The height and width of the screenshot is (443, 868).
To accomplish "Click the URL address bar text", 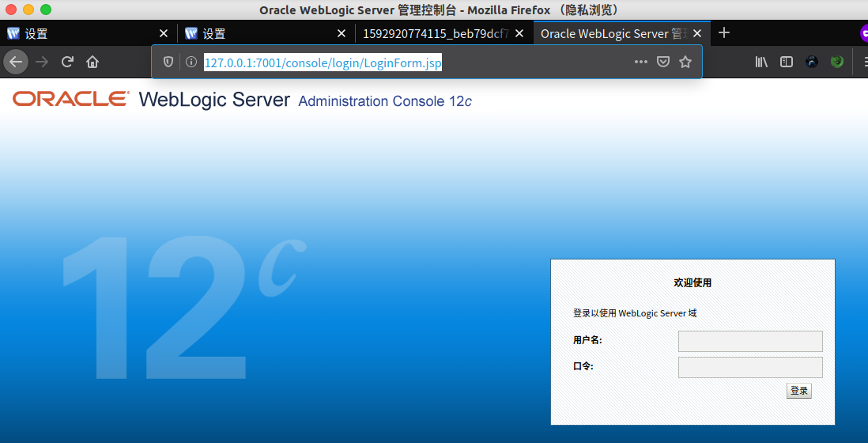I will click(323, 62).
